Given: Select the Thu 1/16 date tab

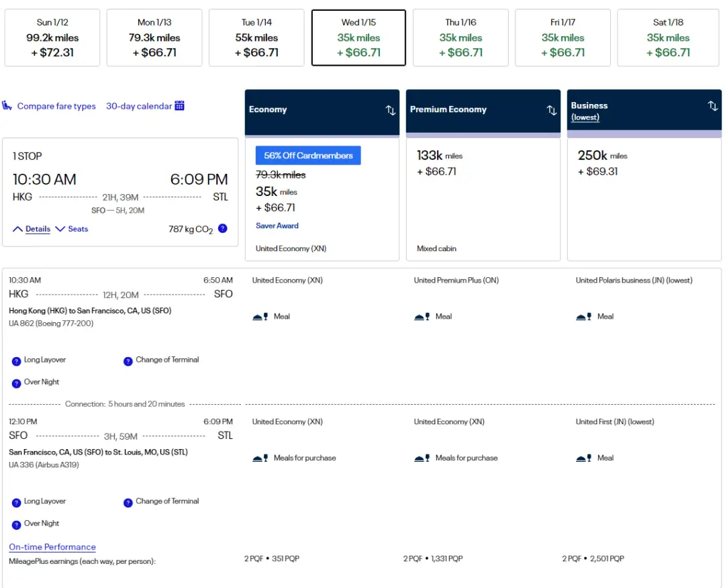Looking at the screenshot, I should pyautogui.click(x=461, y=38).
